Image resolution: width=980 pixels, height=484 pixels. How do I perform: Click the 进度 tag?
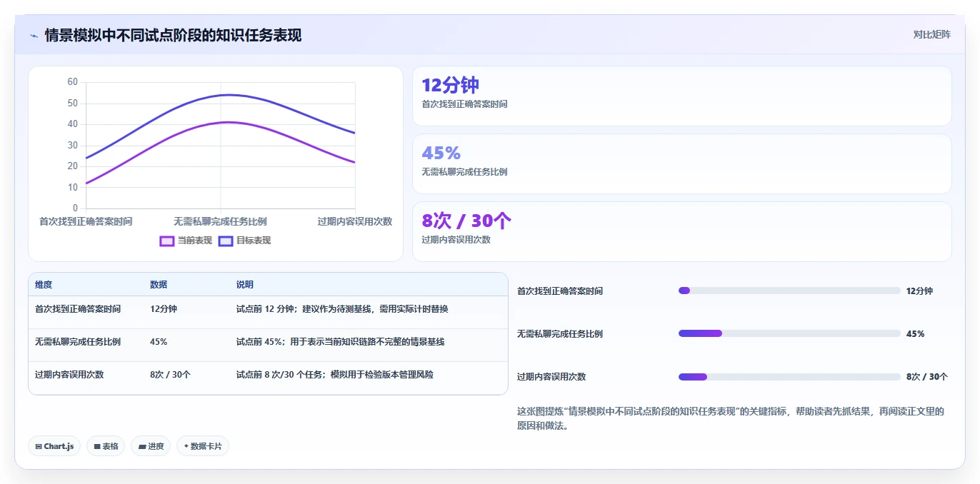[x=151, y=446]
